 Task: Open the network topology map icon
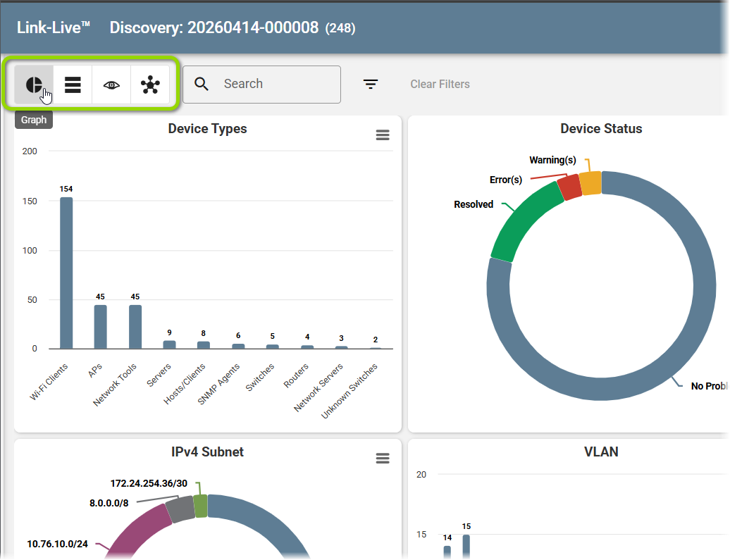(150, 85)
